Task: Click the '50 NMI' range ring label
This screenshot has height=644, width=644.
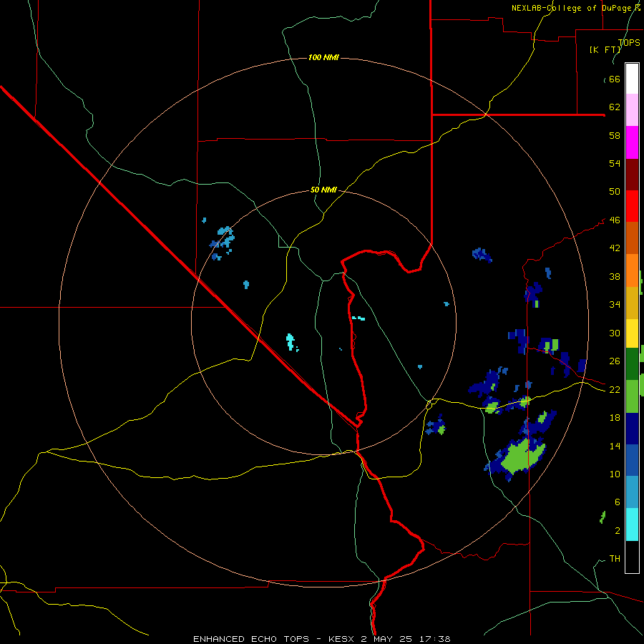Action: pos(323,190)
